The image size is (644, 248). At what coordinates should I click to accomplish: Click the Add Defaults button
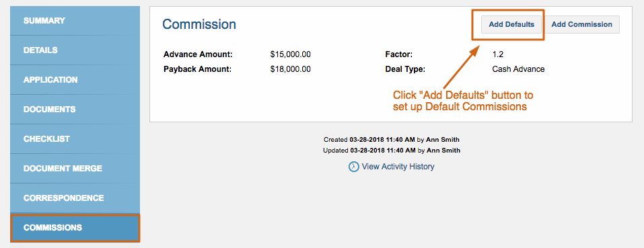click(511, 25)
